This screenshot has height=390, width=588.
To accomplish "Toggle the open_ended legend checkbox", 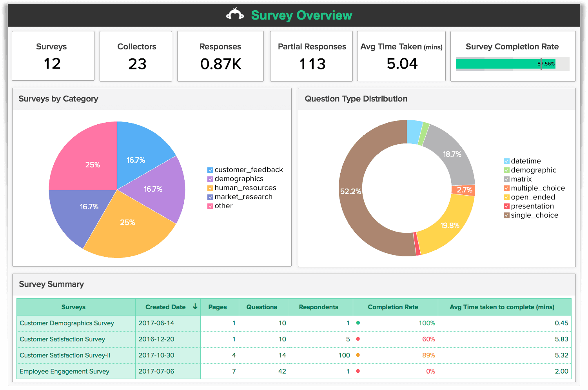I will click(506, 197).
